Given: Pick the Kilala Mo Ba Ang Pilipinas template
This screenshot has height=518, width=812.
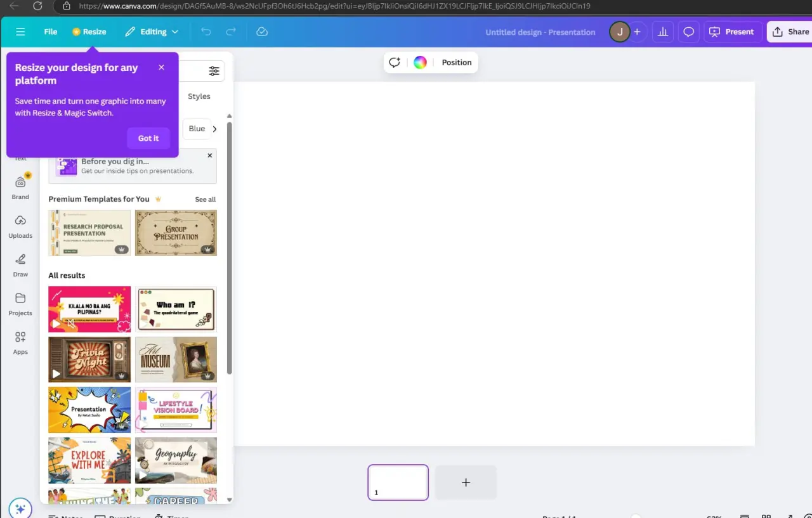Looking at the screenshot, I should [89, 309].
